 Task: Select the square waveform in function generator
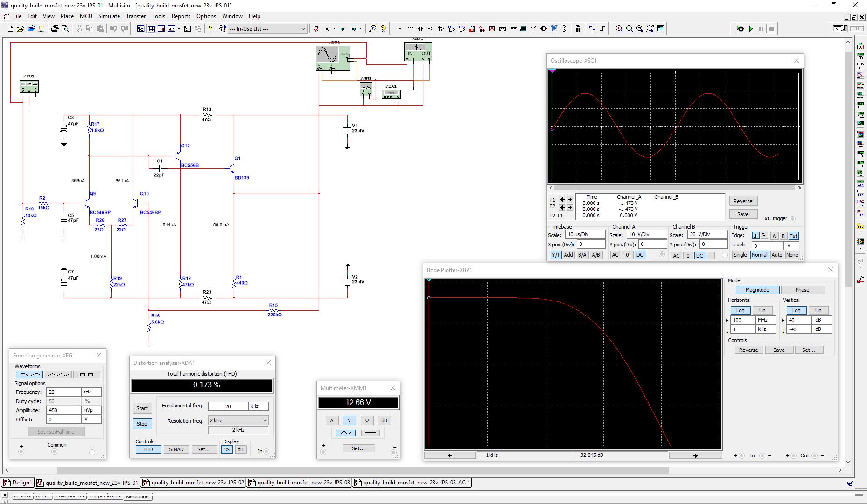[87, 375]
